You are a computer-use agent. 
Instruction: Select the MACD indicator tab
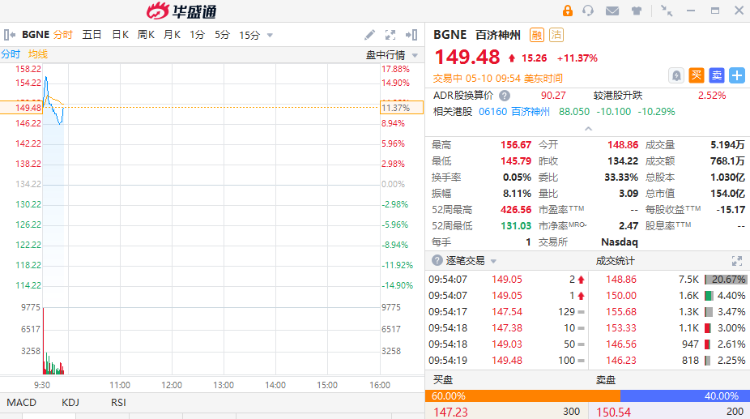[x=22, y=402]
